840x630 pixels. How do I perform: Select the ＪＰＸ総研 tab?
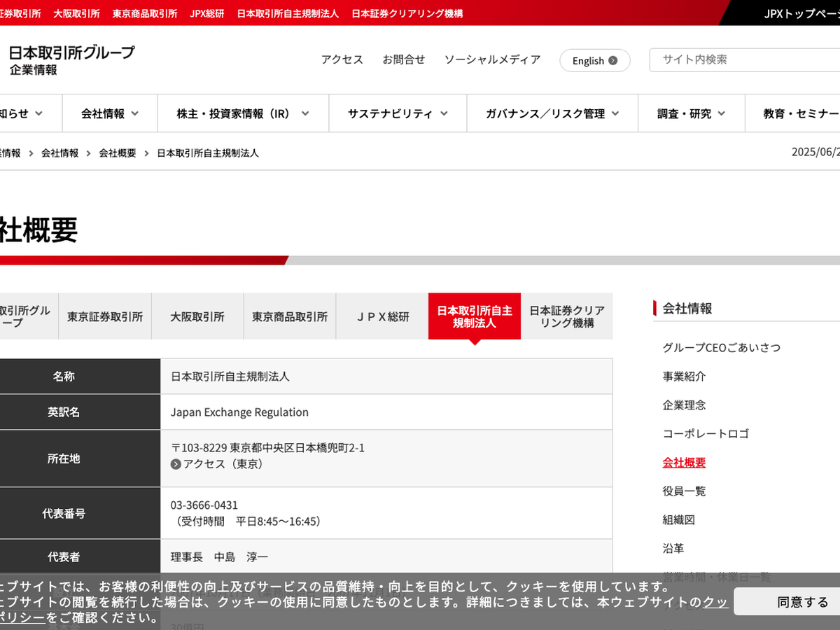(x=382, y=316)
